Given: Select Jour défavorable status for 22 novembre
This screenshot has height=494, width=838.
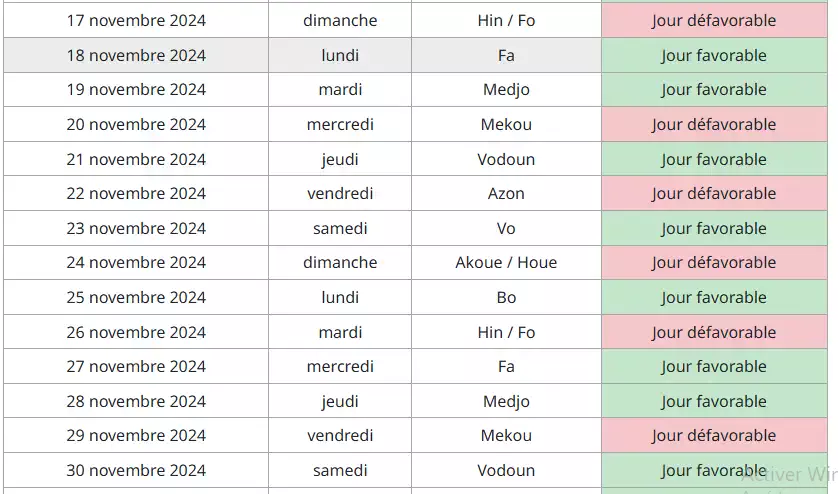Looking at the screenshot, I should [x=714, y=193].
